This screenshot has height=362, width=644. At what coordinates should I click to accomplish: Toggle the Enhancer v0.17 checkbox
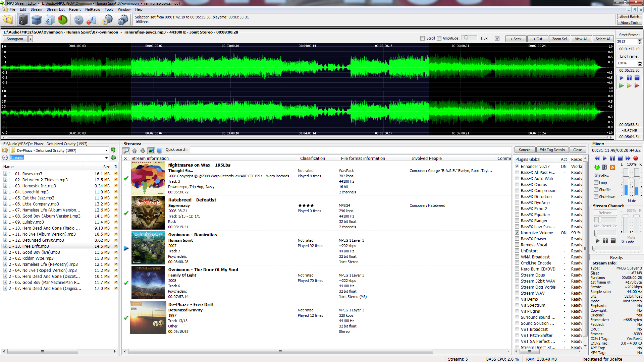tap(516, 166)
